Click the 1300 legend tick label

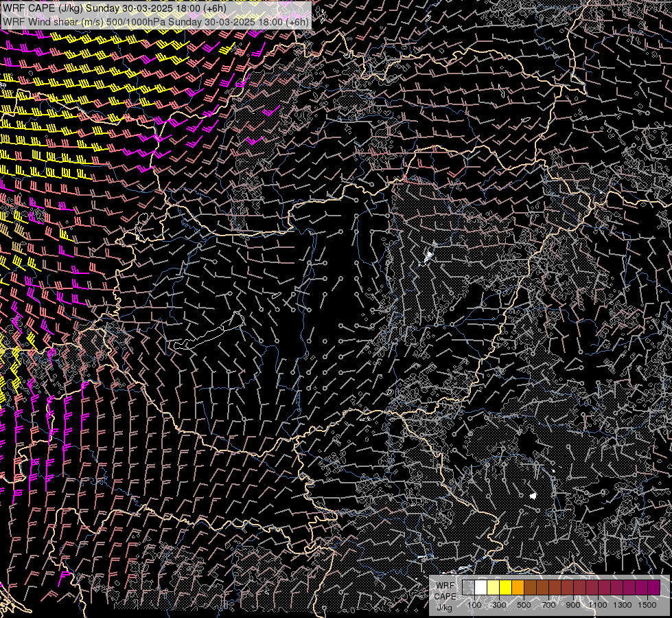(623, 605)
